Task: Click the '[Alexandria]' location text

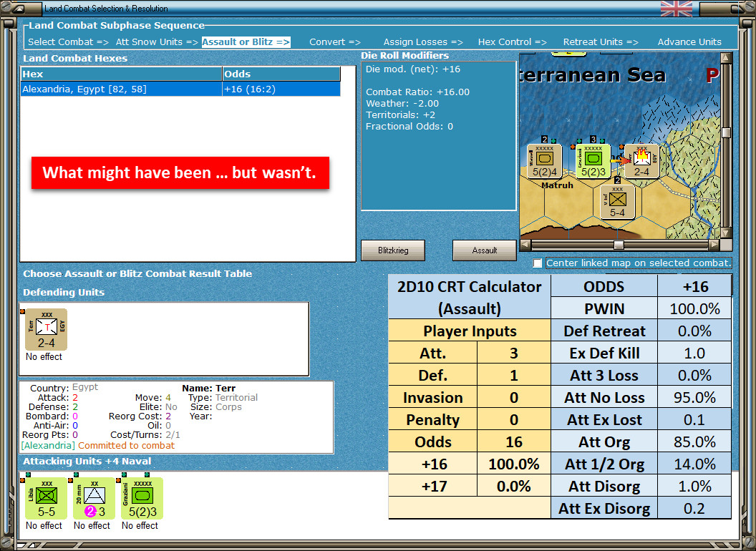Action: click(48, 446)
